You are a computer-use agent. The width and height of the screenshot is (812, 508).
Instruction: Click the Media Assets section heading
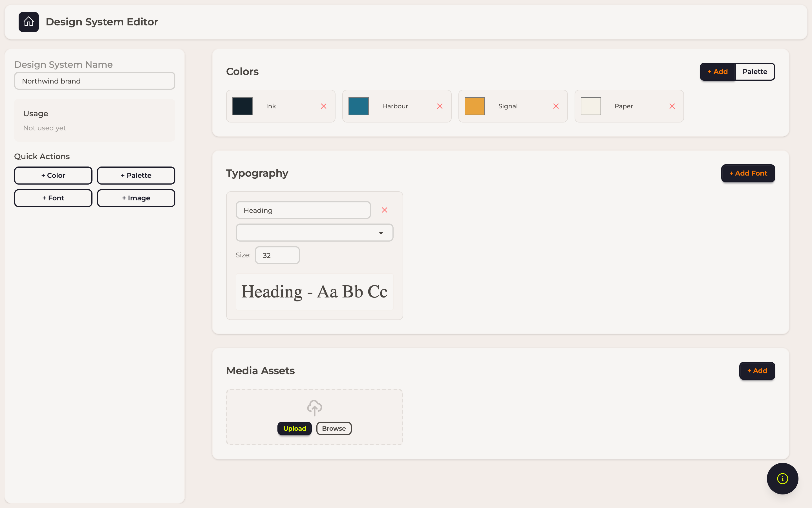(x=261, y=371)
